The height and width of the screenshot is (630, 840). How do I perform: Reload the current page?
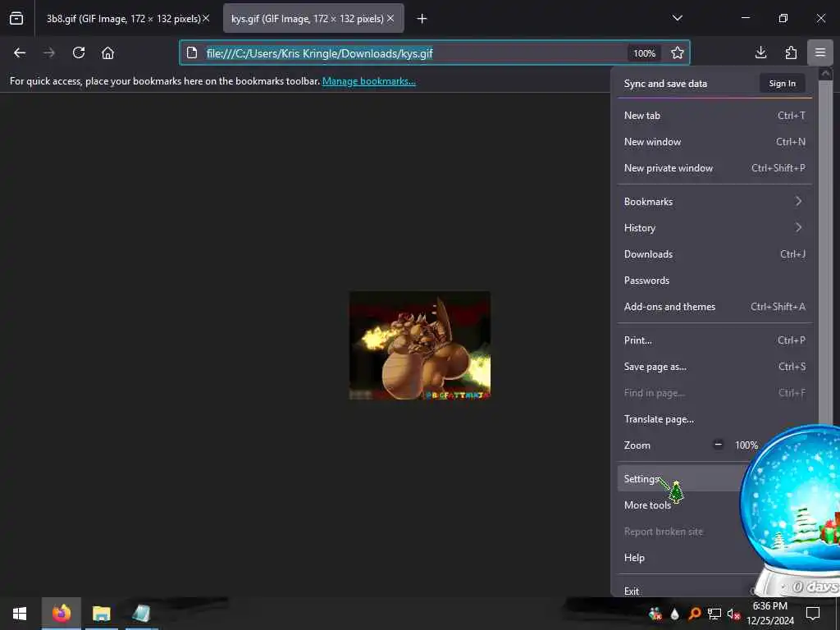(x=79, y=53)
